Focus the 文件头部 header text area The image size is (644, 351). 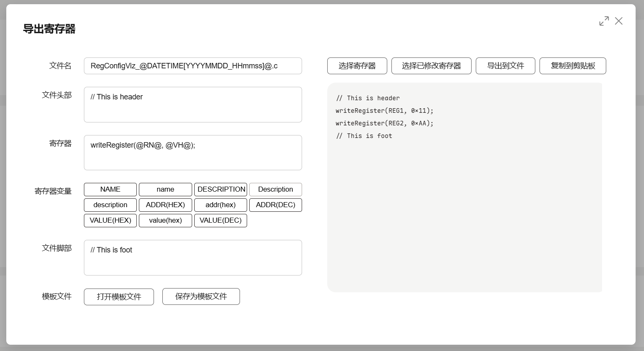tap(193, 105)
